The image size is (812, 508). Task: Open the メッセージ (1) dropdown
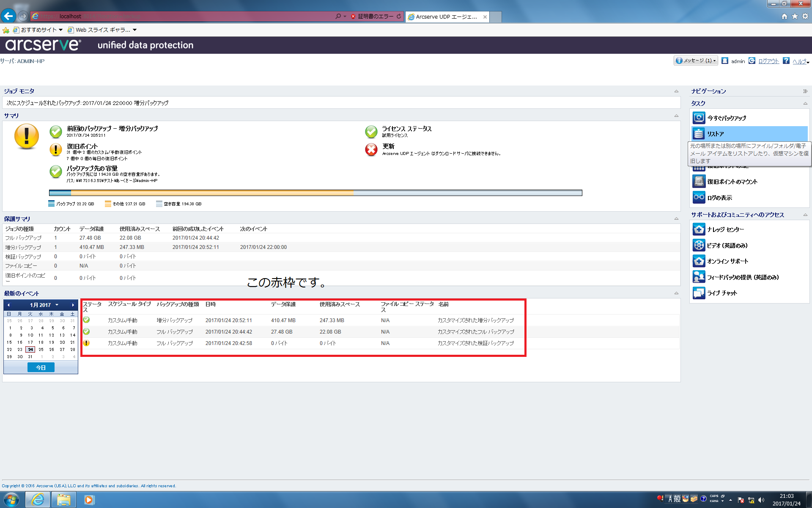(x=696, y=61)
